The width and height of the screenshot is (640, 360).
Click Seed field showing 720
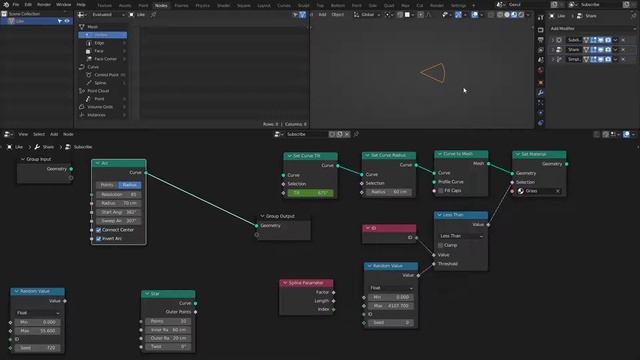coord(38,348)
